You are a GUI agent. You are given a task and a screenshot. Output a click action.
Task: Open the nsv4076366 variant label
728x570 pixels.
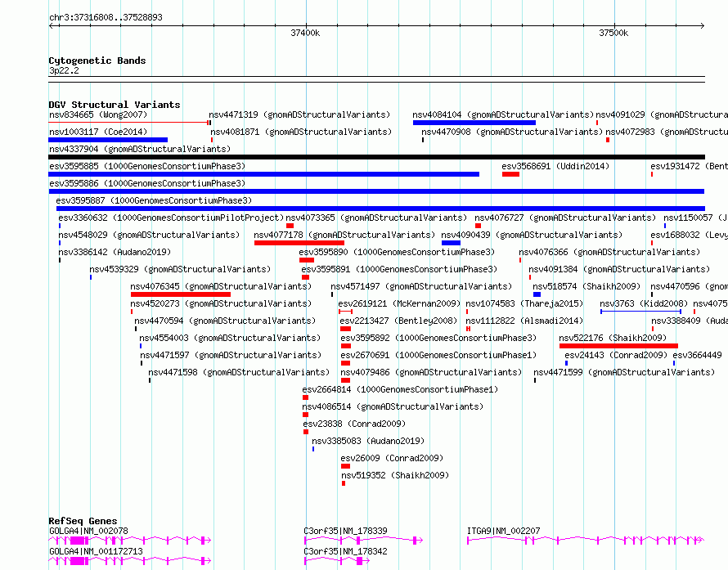[x=609, y=252]
